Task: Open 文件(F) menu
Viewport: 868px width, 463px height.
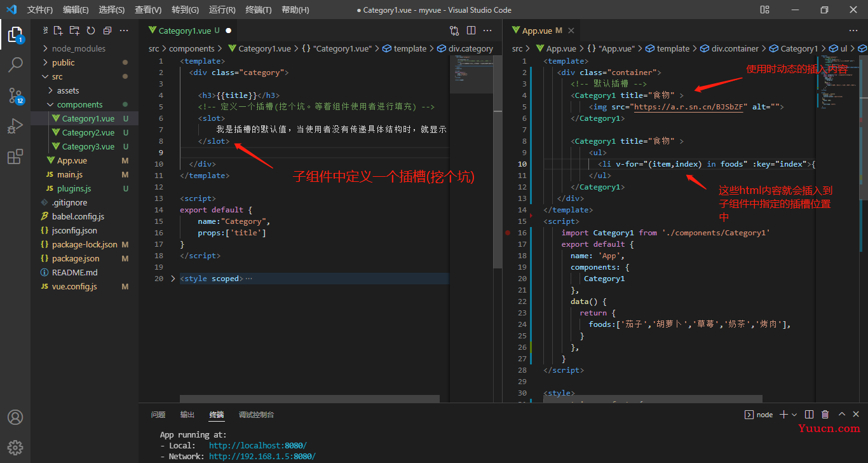Action: point(40,10)
